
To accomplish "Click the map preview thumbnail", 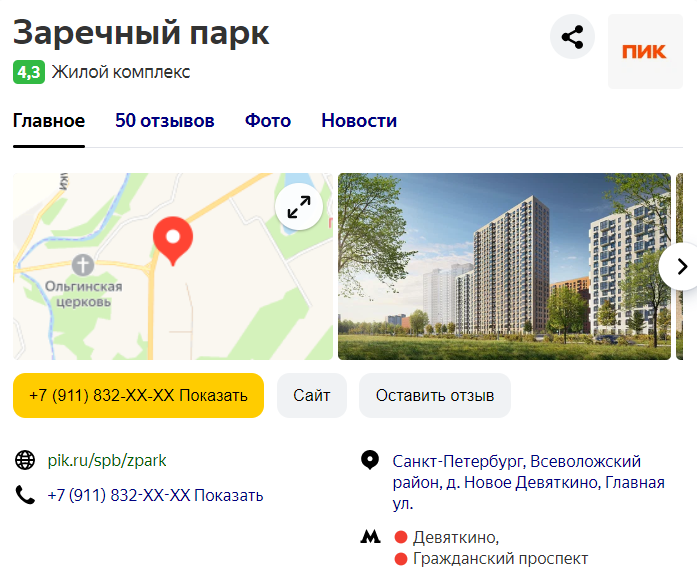I will [x=173, y=266].
